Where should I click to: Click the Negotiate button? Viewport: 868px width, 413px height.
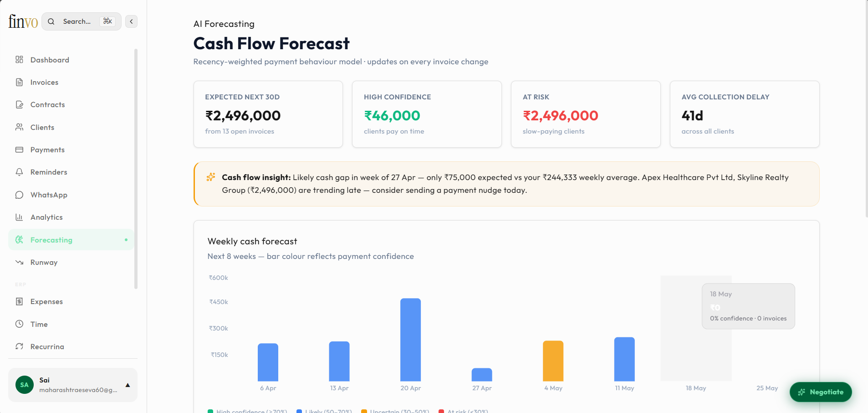(x=821, y=392)
